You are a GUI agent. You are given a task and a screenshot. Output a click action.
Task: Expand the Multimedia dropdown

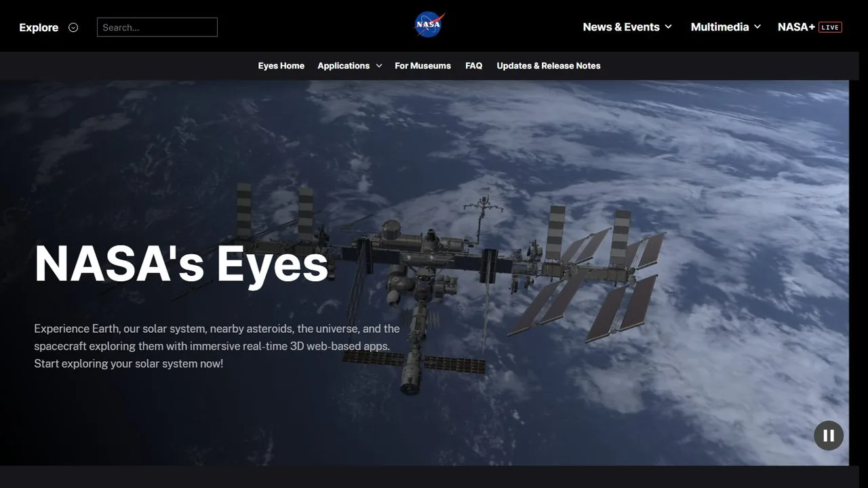[726, 27]
